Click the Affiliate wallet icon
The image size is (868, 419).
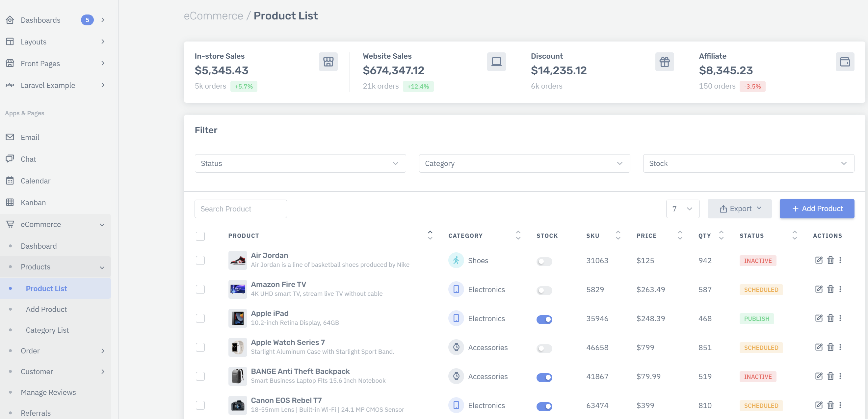[x=845, y=62]
